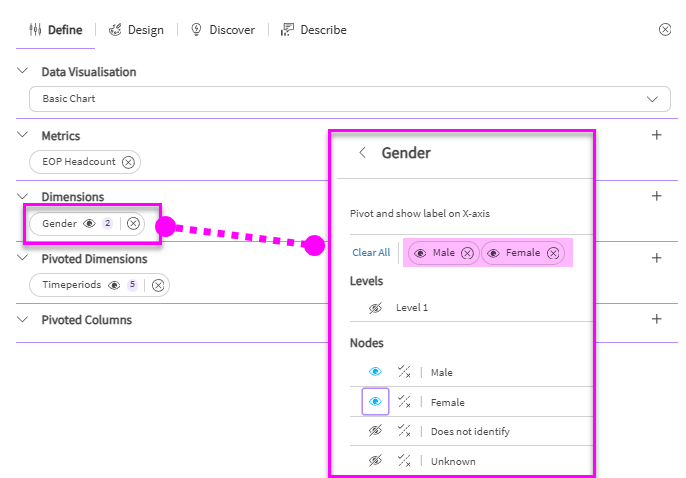Show the Does not identify node
The height and width of the screenshot is (478, 686).
[x=376, y=432]
